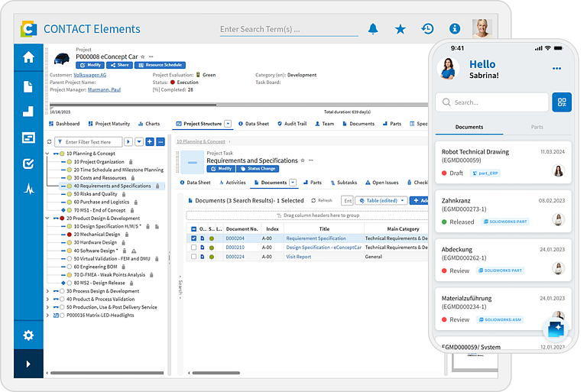This screenshot has height=392, width=587.
Task: Click Refresh in documents list
Action: (322, 201)
